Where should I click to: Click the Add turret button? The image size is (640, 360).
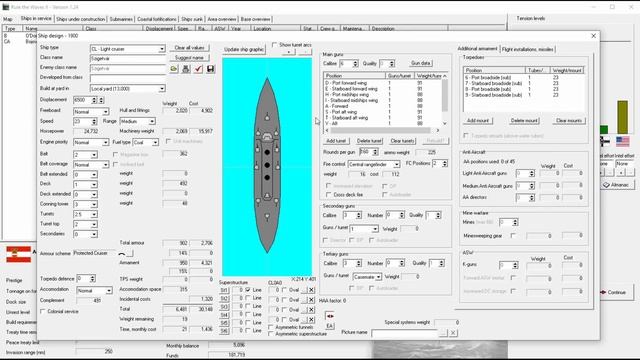336,141
